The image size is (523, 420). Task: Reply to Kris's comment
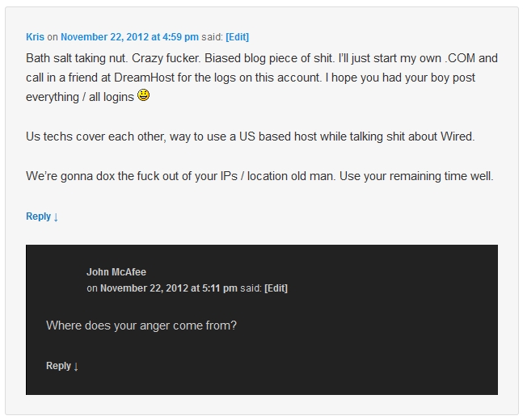38,216
